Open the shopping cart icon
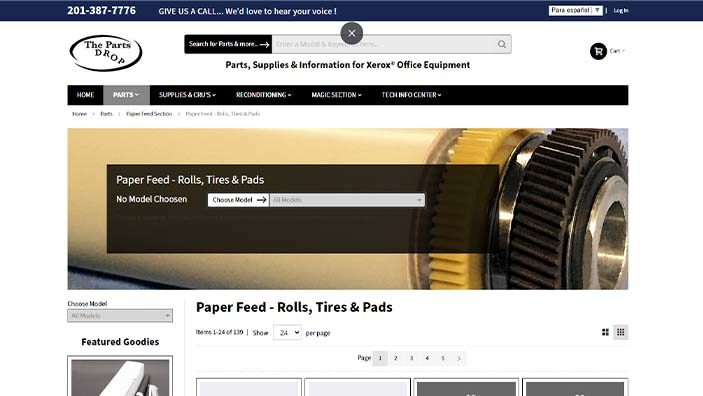The image size is (703, 396). pyautogui.click(x=598, y=51)
